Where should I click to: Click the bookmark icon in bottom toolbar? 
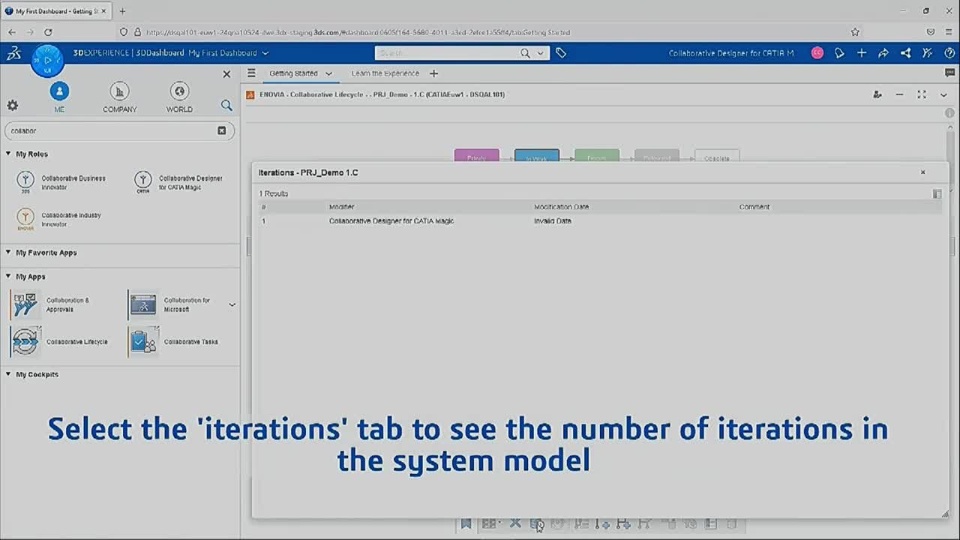point(466,523)
